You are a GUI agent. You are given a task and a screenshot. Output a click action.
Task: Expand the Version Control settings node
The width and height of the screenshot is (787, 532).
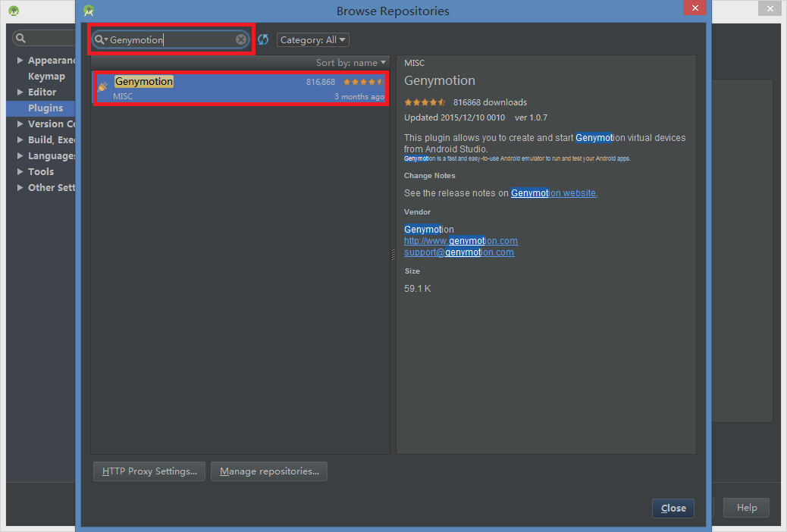tap(20, 124)
